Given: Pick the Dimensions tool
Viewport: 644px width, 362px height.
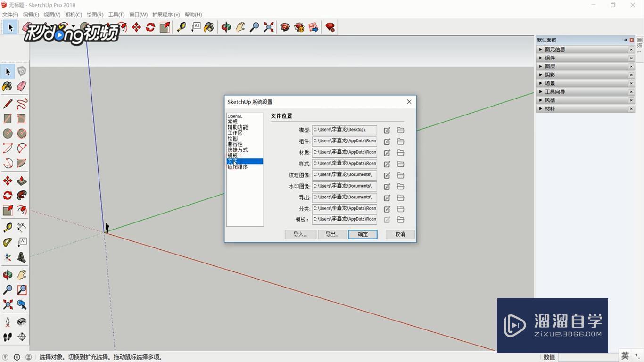Looking at the screenshot, I should [22, 228].
